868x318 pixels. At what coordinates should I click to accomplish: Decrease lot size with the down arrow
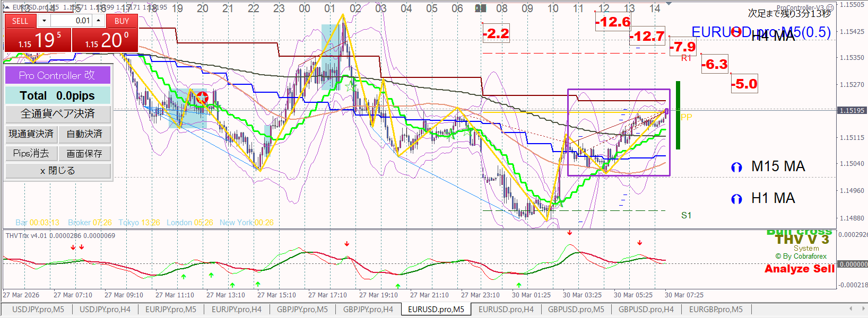pos(44,21)
